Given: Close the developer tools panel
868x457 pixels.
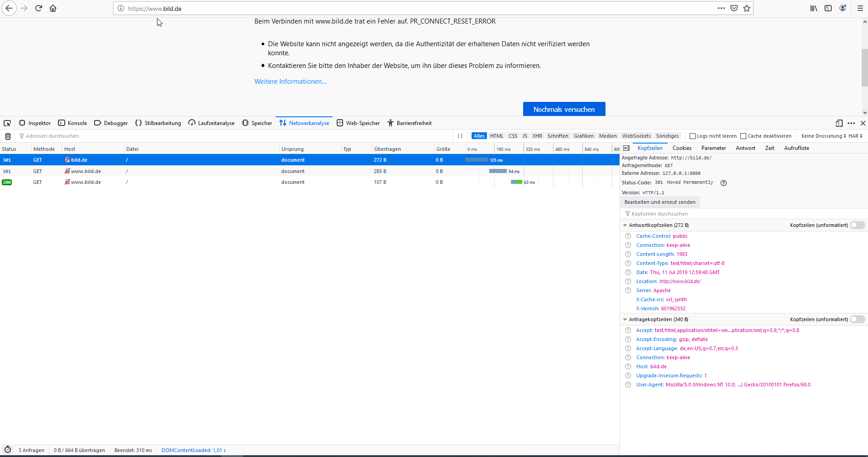Looking at the screenshot, I should click(863, 123).
